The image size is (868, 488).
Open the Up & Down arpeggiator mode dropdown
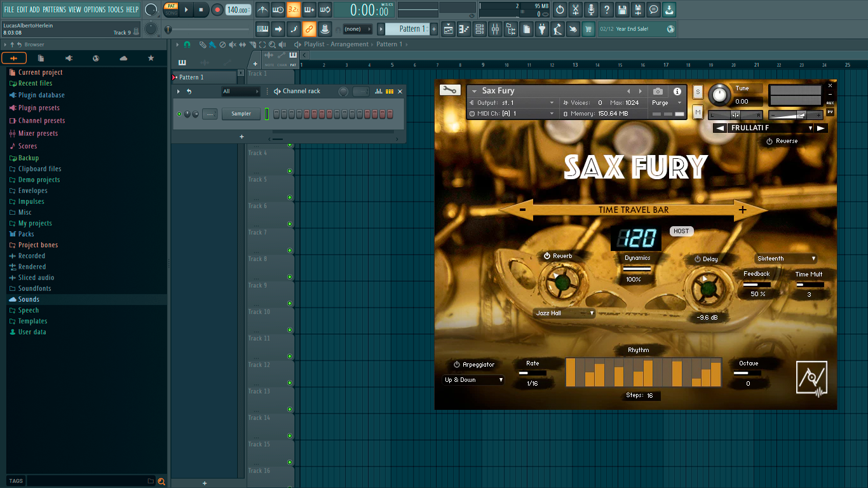[473, 380]
